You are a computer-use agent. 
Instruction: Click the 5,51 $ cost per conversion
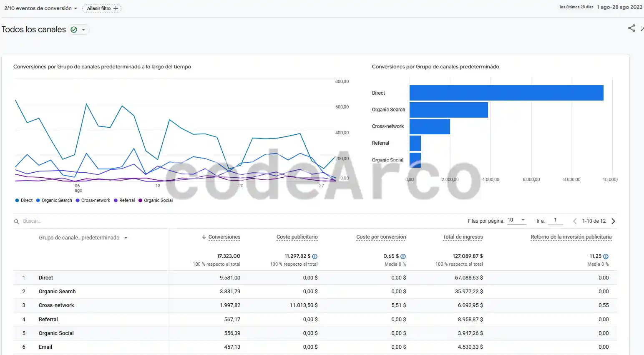tap(399, 305)
